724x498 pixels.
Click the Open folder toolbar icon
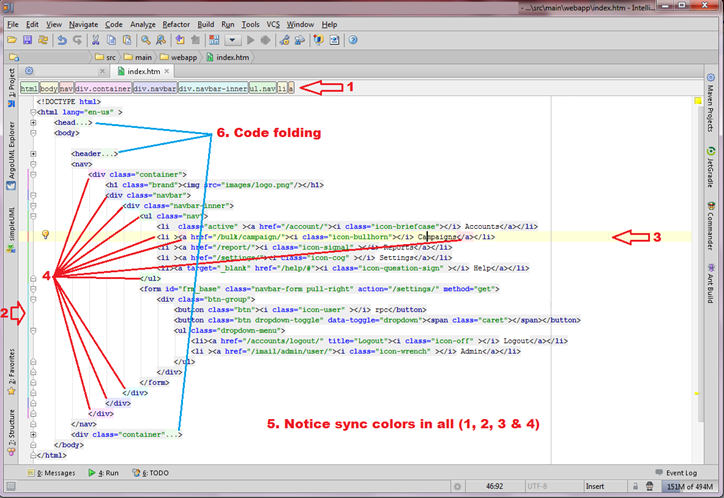(x=12, y=41)
